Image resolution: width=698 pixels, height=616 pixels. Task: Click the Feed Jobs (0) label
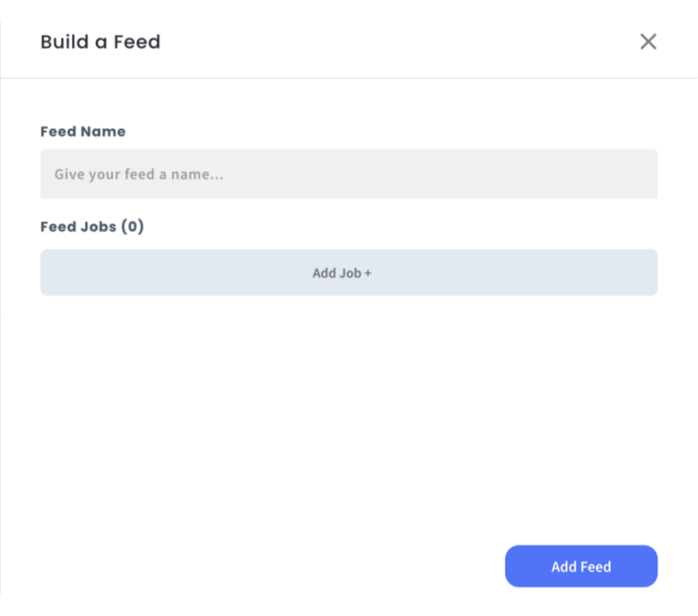92,226
